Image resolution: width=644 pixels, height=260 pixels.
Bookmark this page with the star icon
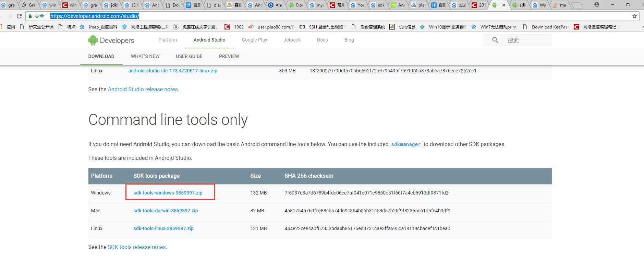[x=634, y=16]
